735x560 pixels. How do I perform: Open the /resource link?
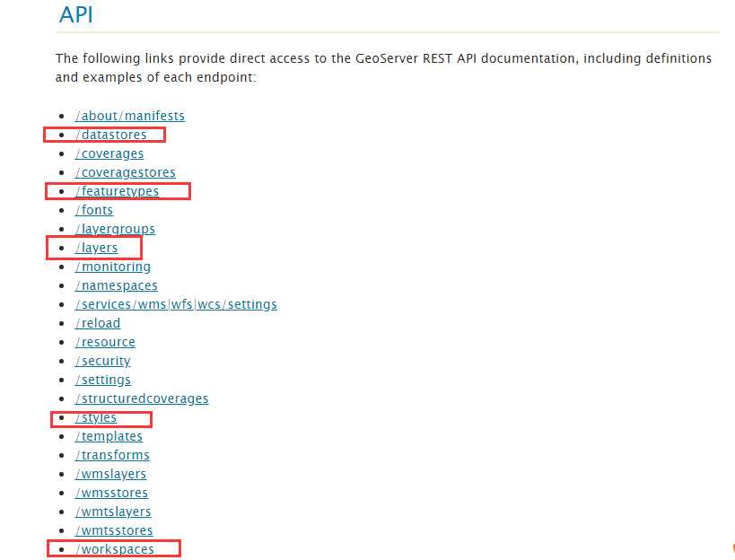pyautogui.click(x=105, y=342)
